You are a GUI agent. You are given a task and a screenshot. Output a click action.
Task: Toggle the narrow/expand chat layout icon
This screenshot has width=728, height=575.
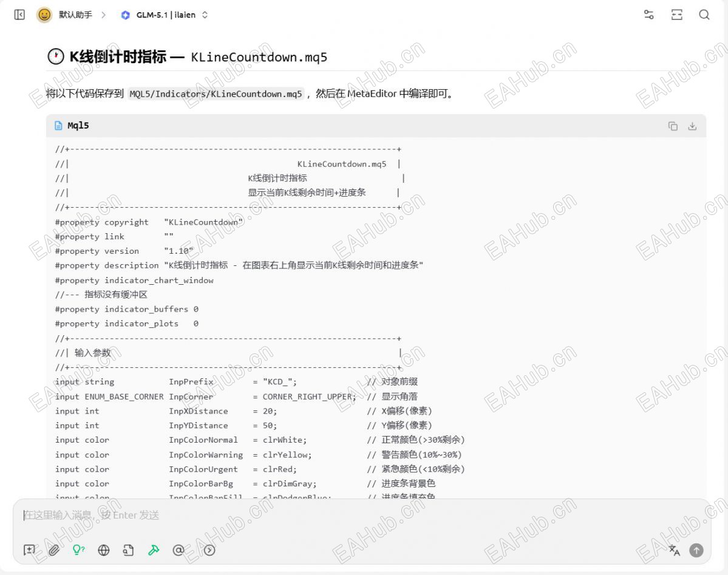677,15
